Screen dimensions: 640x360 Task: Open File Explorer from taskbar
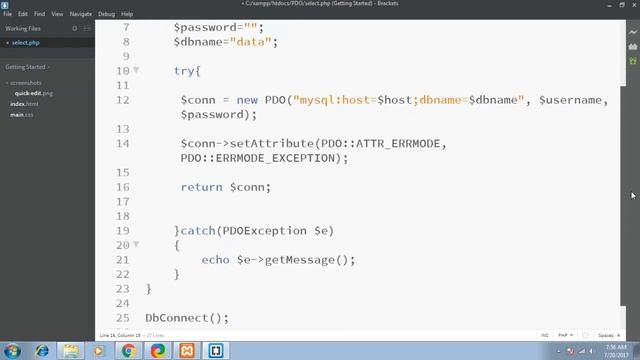coord(71,351)
